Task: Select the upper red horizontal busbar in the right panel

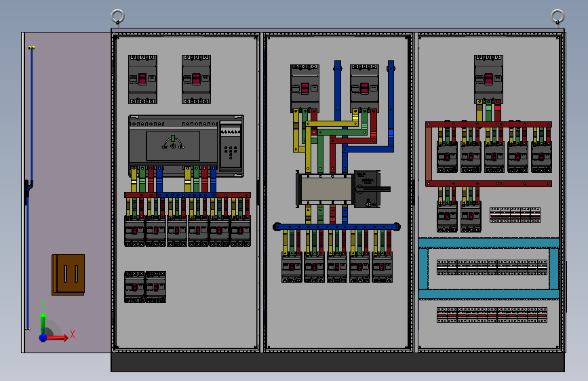Action: 488,124
